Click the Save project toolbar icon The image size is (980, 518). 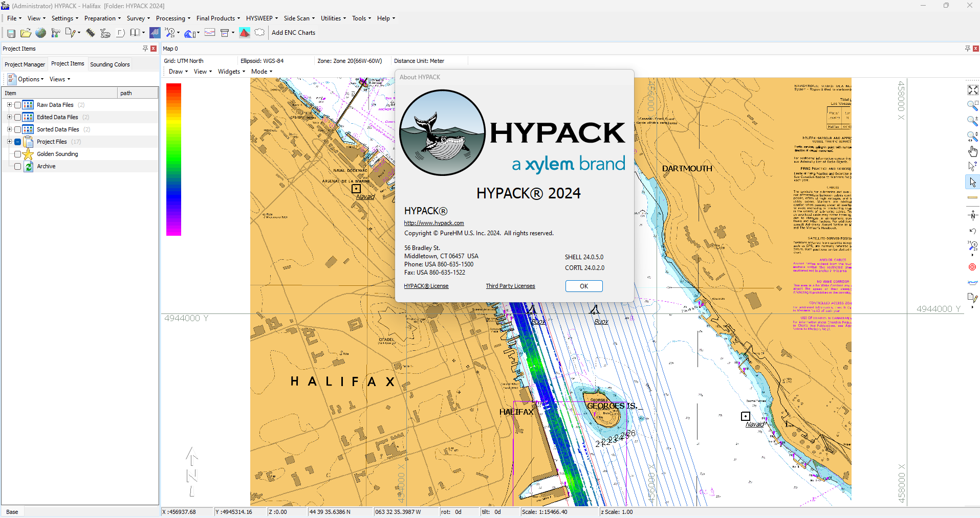tap(11, 33)
